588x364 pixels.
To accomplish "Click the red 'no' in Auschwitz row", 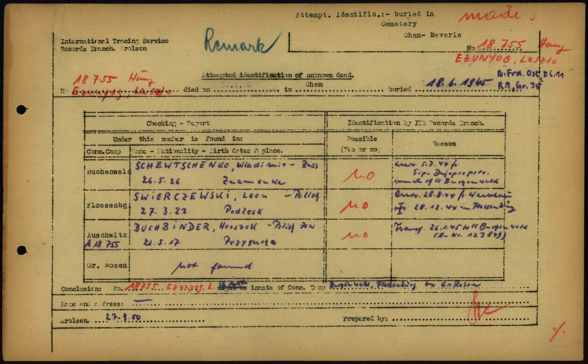I will coord(355,235).
